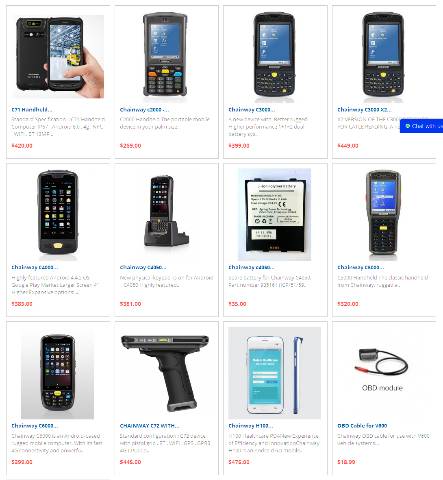The height and width of the screenshot is (480, 443).
Task: Open the C6000 device thumbnail on gray background
Action: click(58, 373)
